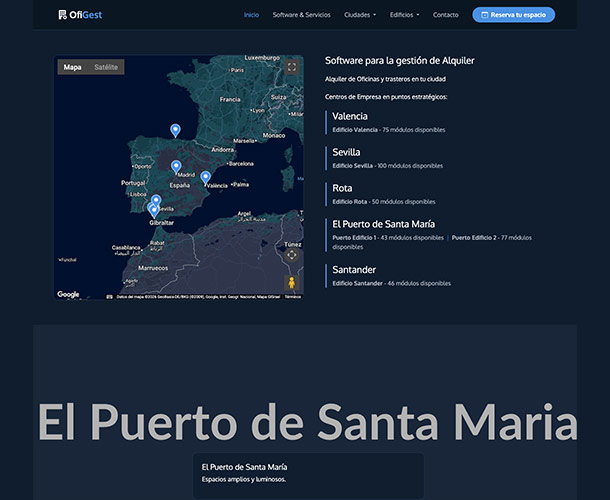Toggle fullscreen view on the map

coord(291,67)
